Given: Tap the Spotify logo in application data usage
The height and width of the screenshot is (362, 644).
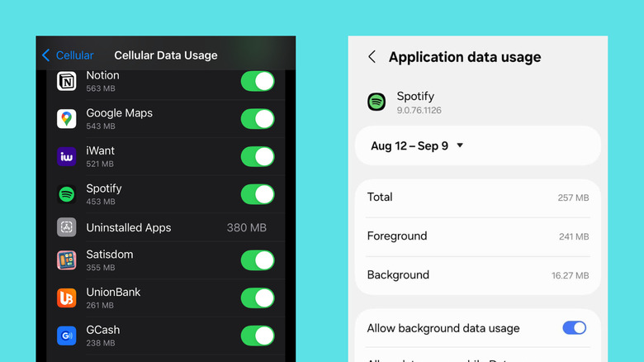Looking at the screenshot, I should (x=376, y=102).
